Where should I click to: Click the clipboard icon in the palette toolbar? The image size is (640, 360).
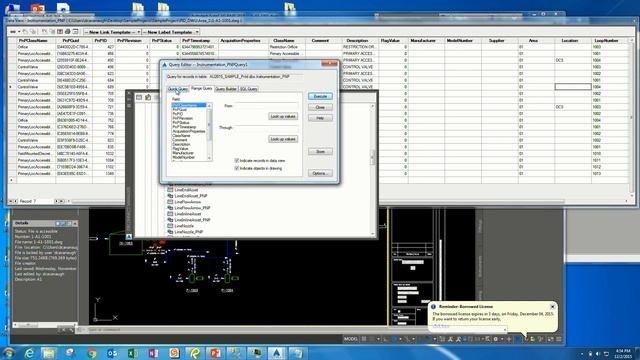pyautogui.click(x=148, y=97)
